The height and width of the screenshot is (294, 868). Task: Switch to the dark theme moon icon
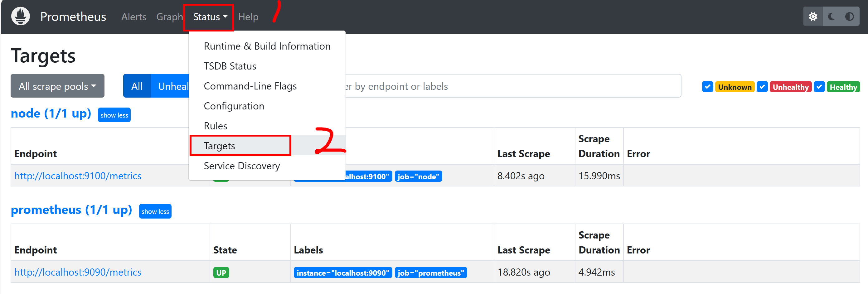(x=832, y=17)
